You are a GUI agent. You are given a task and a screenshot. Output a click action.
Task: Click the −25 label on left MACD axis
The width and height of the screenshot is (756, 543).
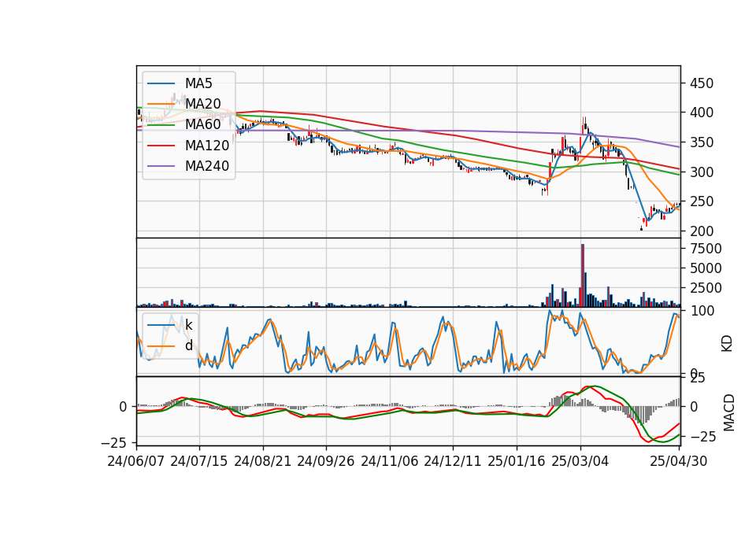click(114, 442)
